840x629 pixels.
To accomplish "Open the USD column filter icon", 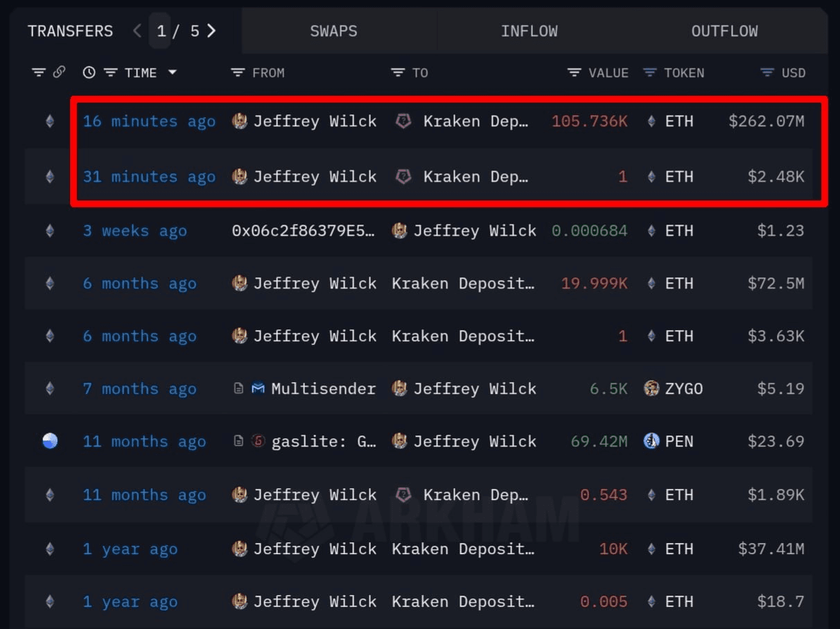I will click(x=767, y=73).
